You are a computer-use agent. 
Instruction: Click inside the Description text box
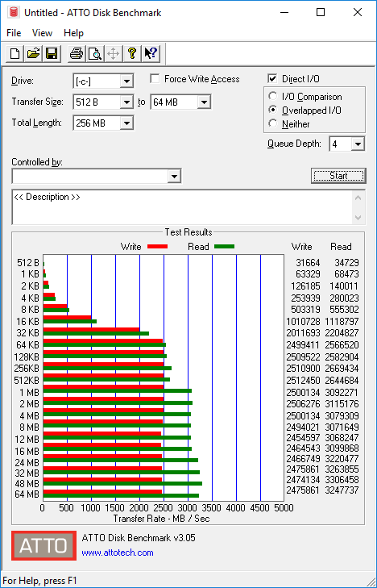point(184,207)
